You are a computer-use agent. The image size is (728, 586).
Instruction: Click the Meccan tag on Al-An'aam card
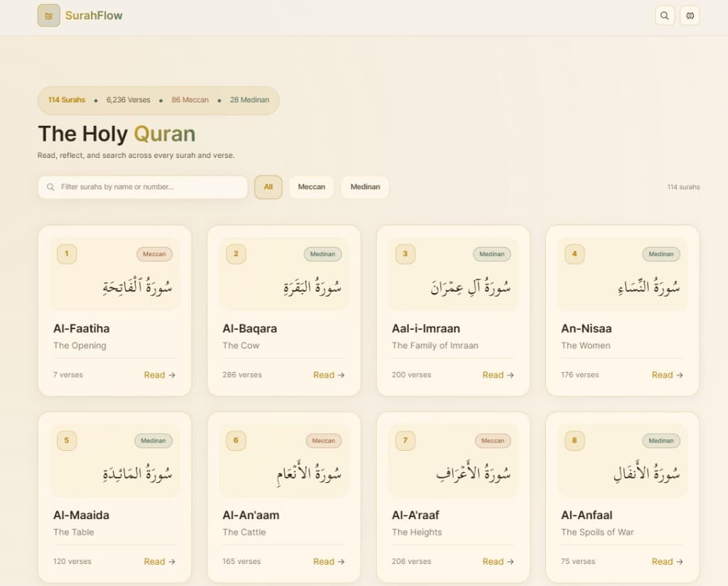[323, 441]
